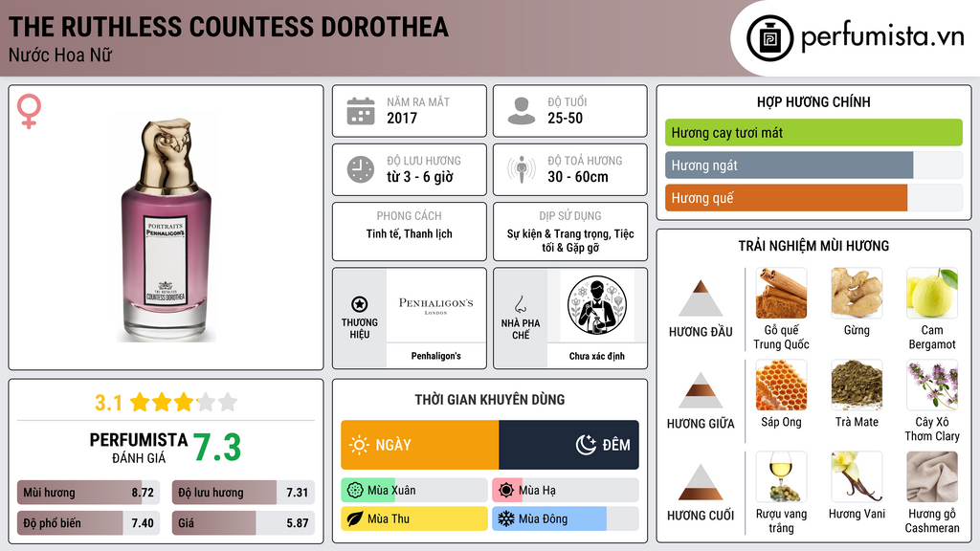
Task: Open the Cam Bergamot note image
Action: coord(932,293)
